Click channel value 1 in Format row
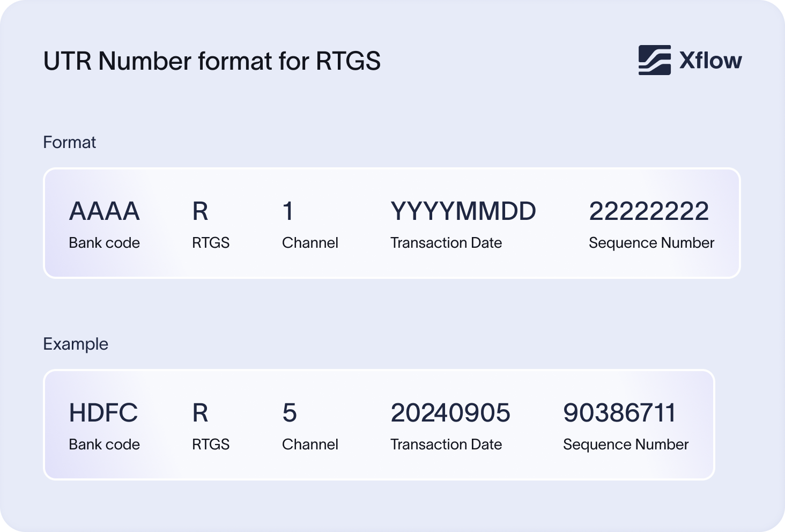The image size is (785, 532). tap(288, 211)
